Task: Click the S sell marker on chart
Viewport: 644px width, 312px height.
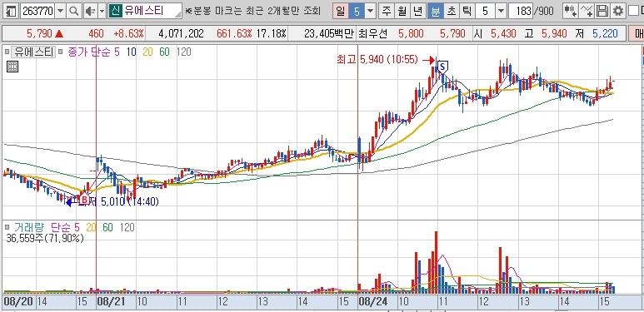Action: tap(442, 66)
